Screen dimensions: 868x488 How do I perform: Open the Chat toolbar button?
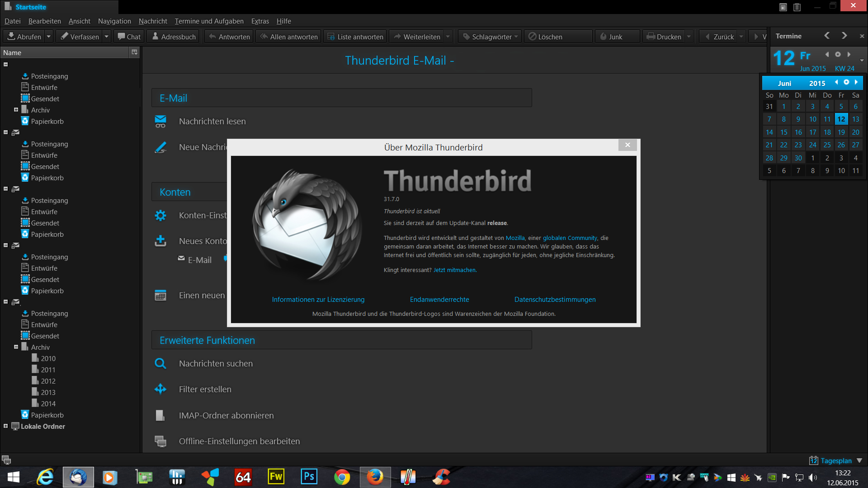tap(129, 37)
